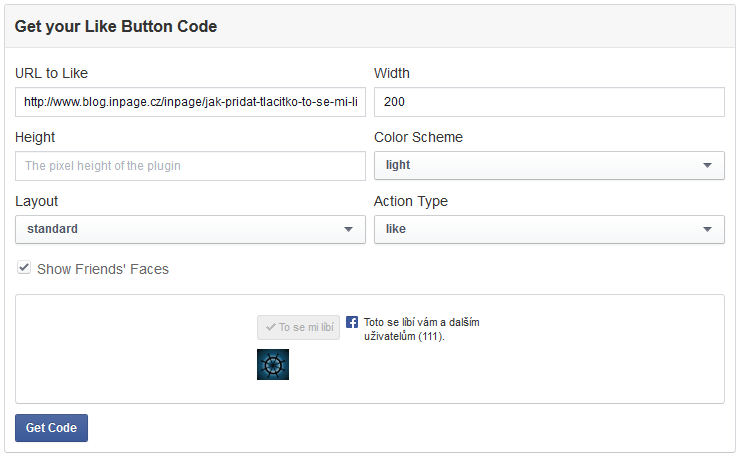The width and height of the screenshot is (740, 458).
Task: Open the Action Type dropdown showing 'like'
Action: [x=549, y=229]
